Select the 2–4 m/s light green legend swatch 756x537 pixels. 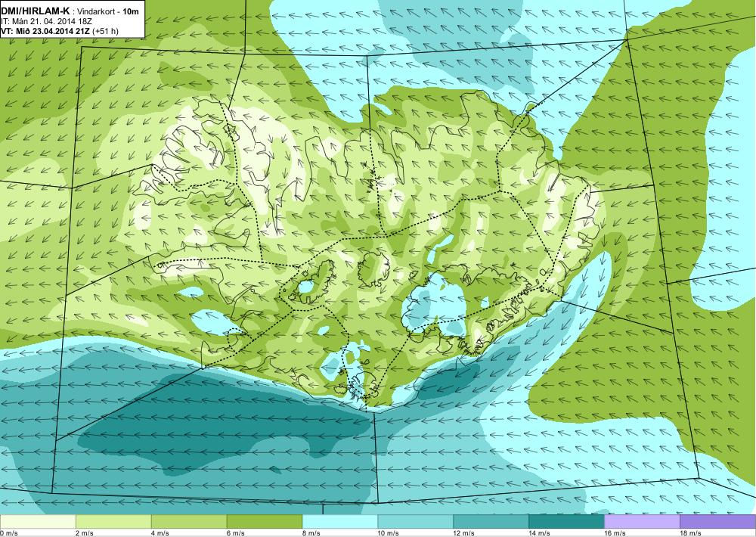[113, 522]
